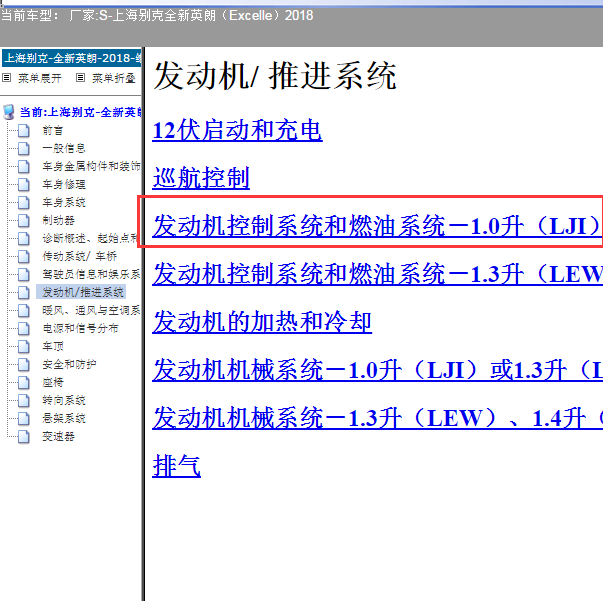This screenshot has height=601, width=603.
Task: Click the page icon next to 座椅
Action: [24, 383]
